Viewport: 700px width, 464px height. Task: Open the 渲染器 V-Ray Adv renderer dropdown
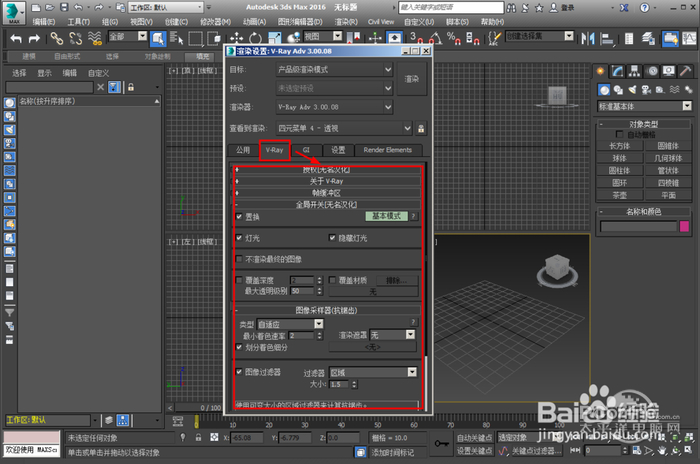click(334, 107)
